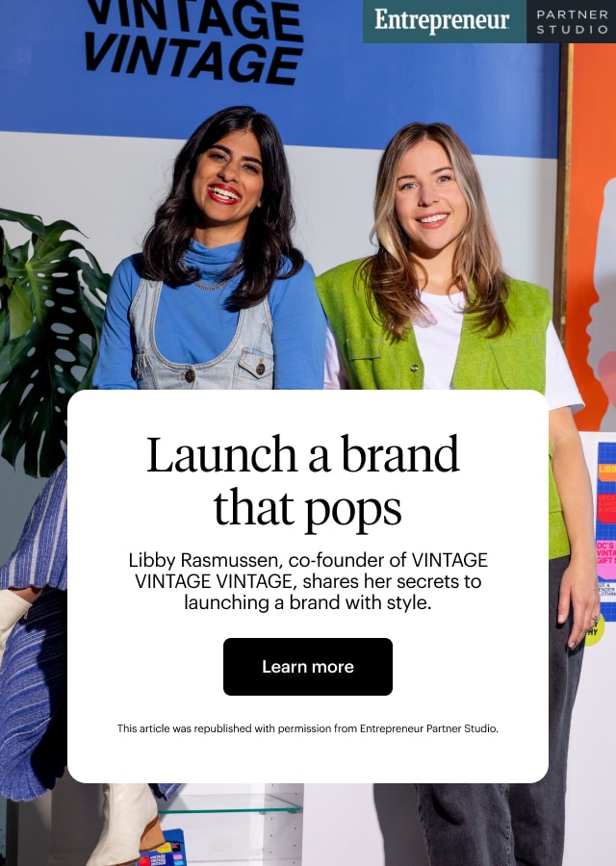Select the Libby Rasmussen description paragraph
This screenshot has height=866, width=616.
[308, 581]
